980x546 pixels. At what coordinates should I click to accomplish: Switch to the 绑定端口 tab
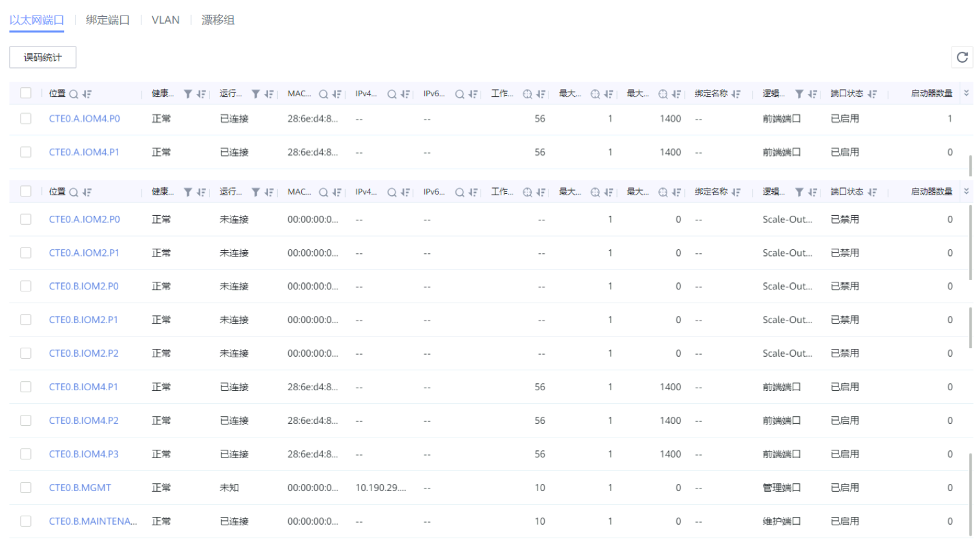pyautogui.click(x=107, y=20)
